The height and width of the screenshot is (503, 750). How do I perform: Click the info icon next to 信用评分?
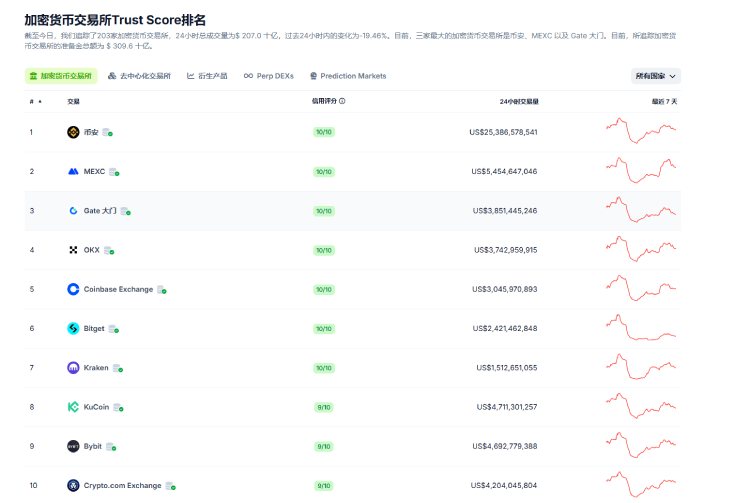pyautogui.click(x=342, y=101)
